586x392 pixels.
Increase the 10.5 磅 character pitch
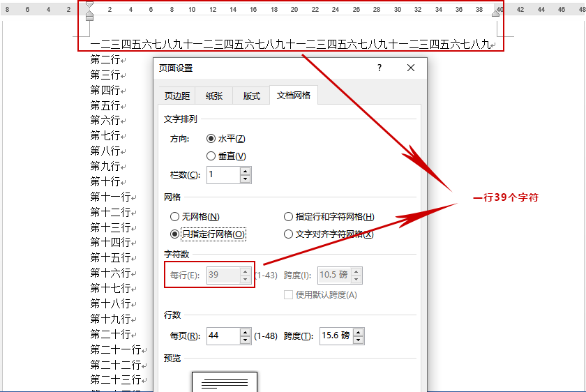(x=356, y=271)
